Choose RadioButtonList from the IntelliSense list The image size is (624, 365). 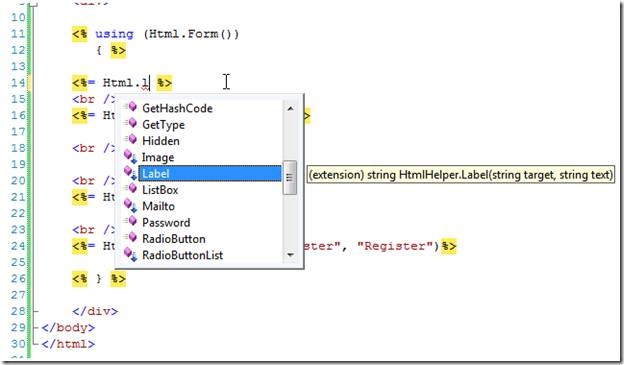click(x=182, y=255)
